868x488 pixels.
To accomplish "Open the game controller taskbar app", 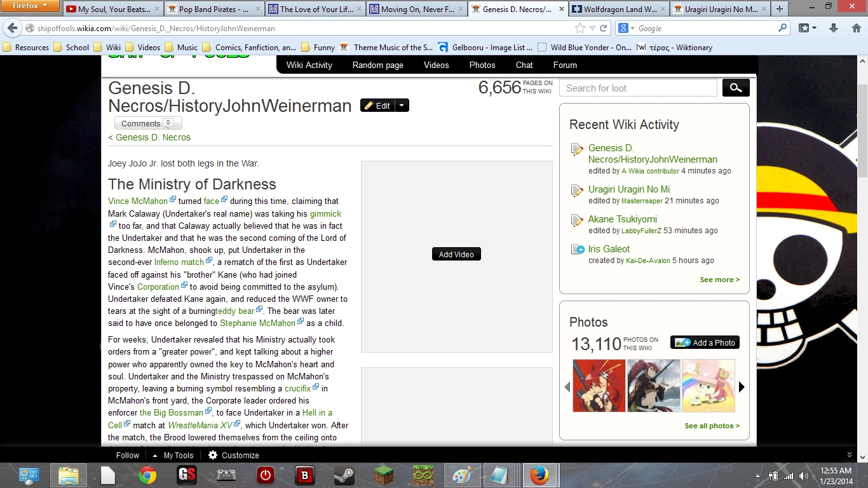I will pos(226,475).
